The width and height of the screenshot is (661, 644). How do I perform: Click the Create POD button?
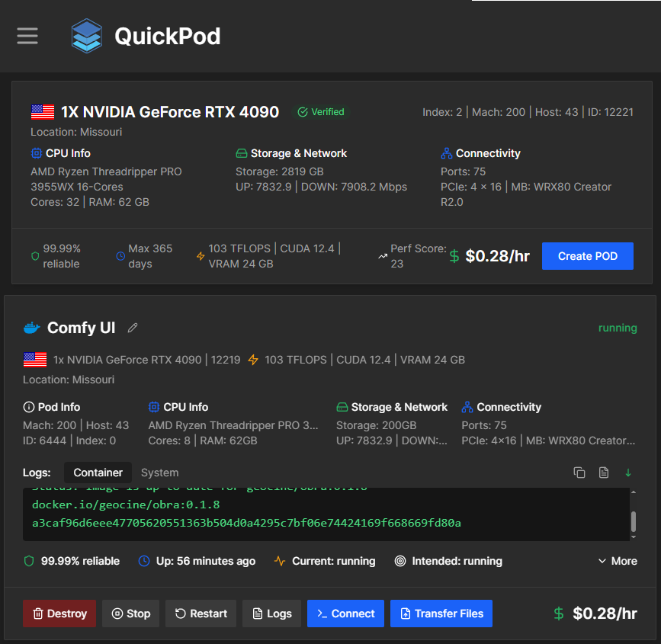tap(588, 256)
